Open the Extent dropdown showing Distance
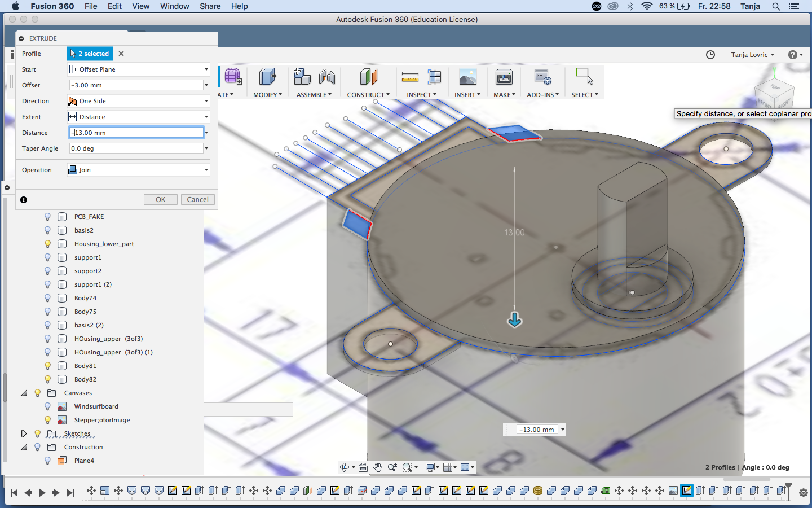812x508 pixels. (139, 117)
